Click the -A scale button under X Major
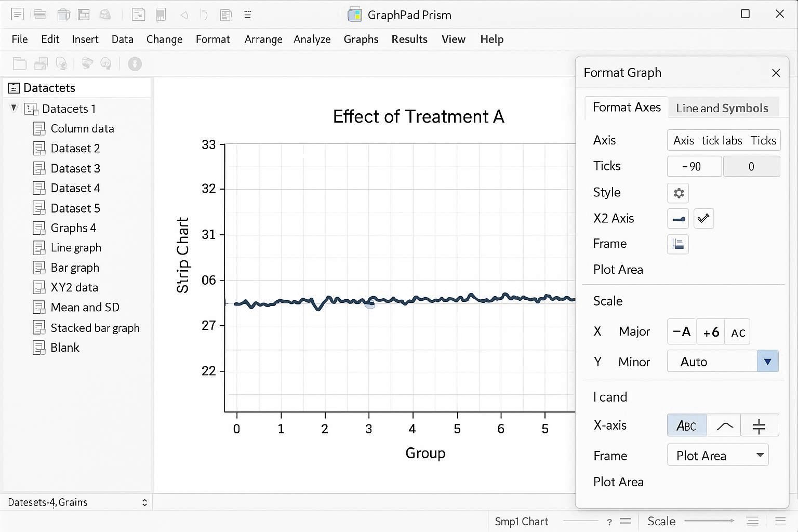The image size is (798, 532). 682,331
